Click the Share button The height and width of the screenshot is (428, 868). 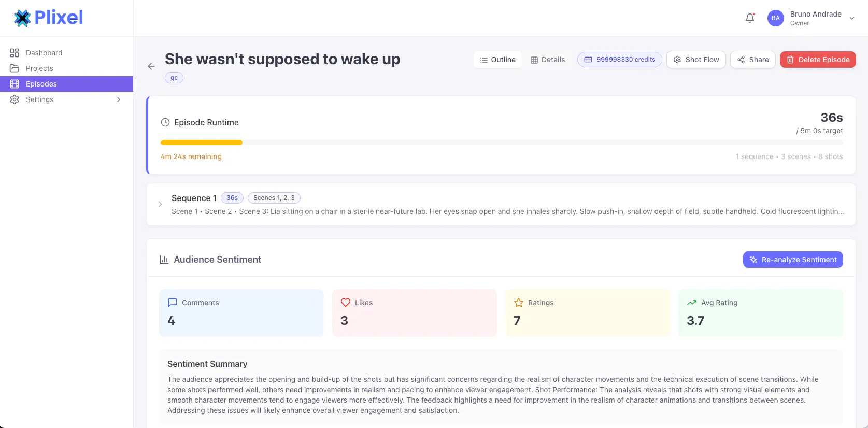coord(753,60)
